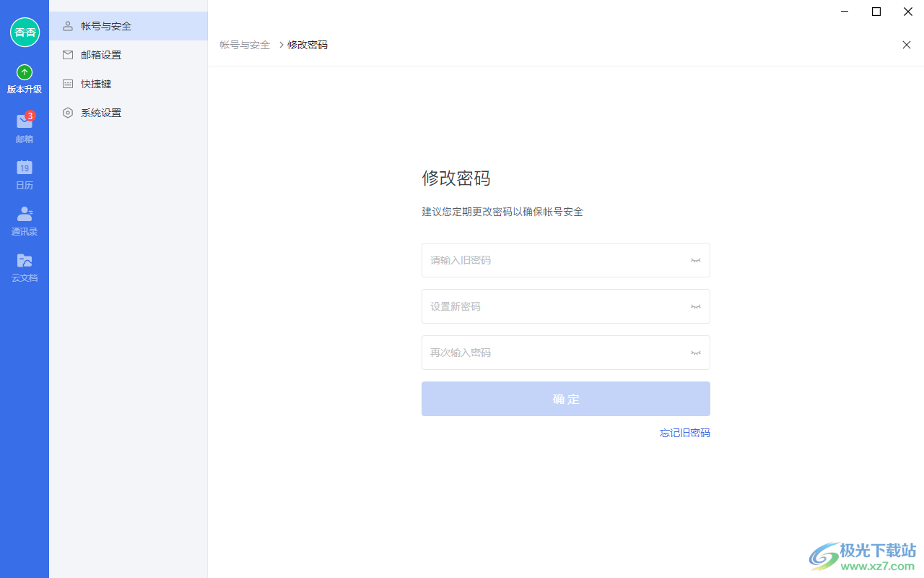Viewport: 924px width, 578px height.
Task: Select 帐号与安全 in settings menu
Action: click(128, 26)
